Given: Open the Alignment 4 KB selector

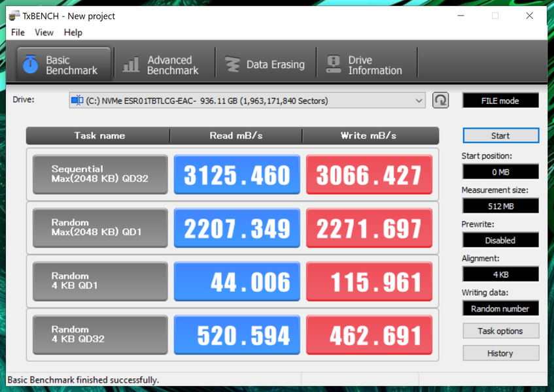Looking at the screenshot, I should click(x=500, y=274).
